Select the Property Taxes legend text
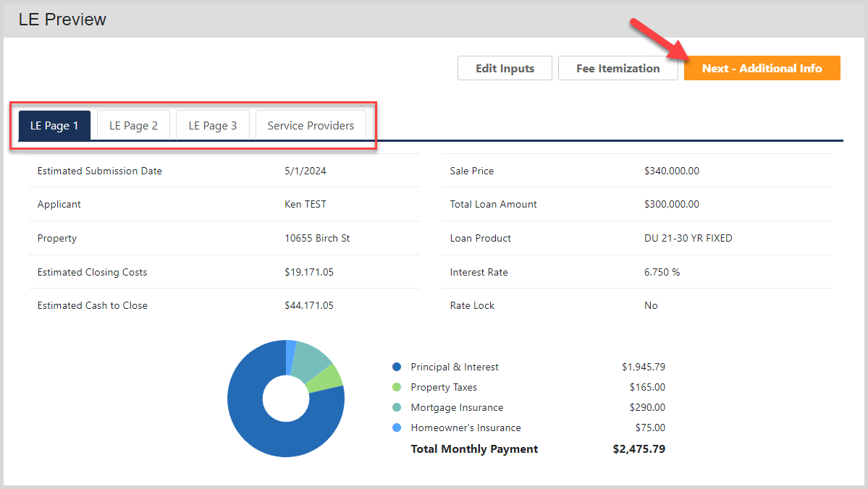Image resolution: width=868 pixels, height=489 pixels. click(x=443, y=387)
